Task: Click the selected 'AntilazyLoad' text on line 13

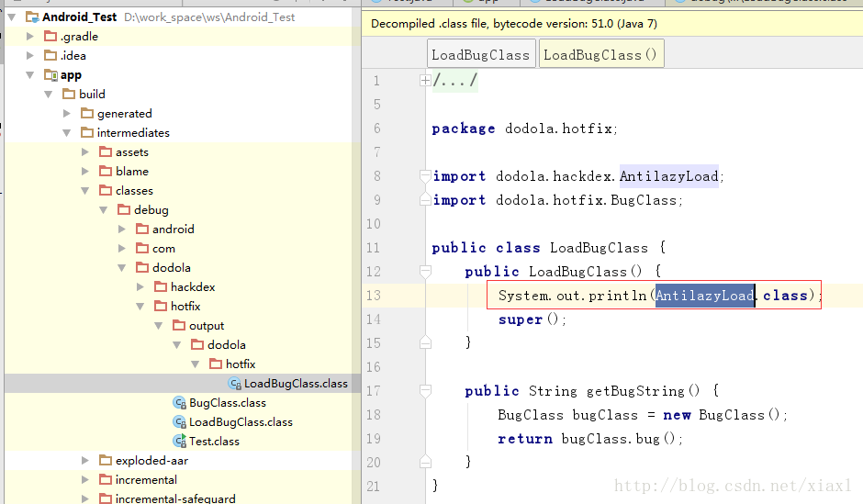Action: (x=704, y=296)
